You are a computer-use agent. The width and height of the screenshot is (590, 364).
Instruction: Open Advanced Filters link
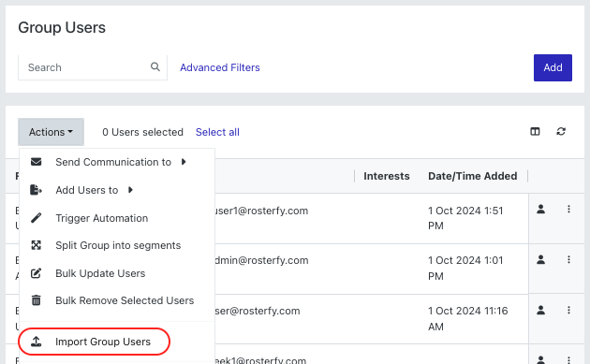point(220,67)
